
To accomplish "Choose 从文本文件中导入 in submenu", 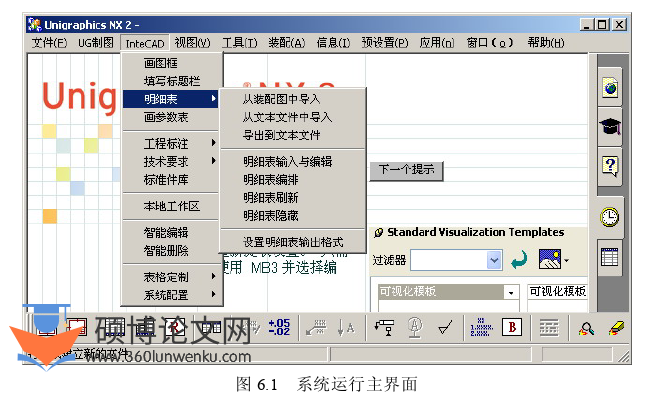I will coord(293,117).
